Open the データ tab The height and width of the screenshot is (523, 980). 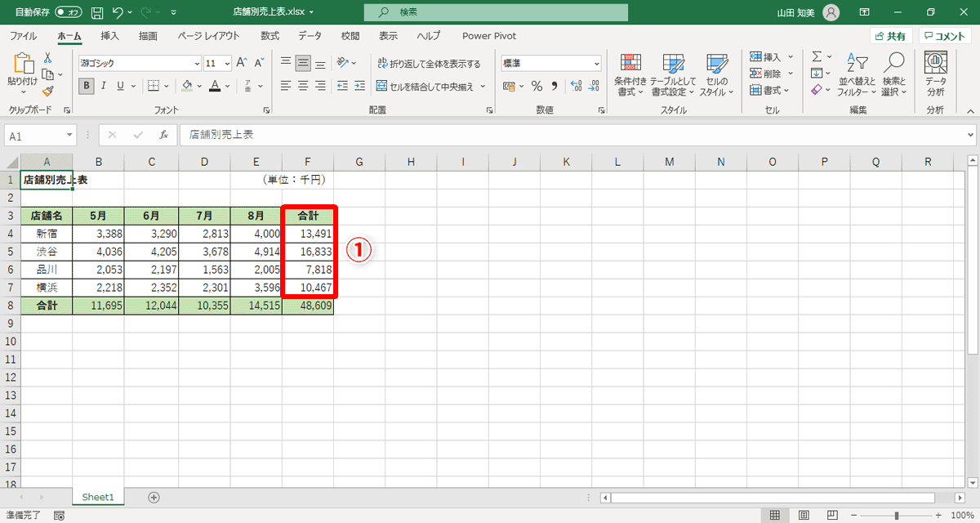pos(310,36)
